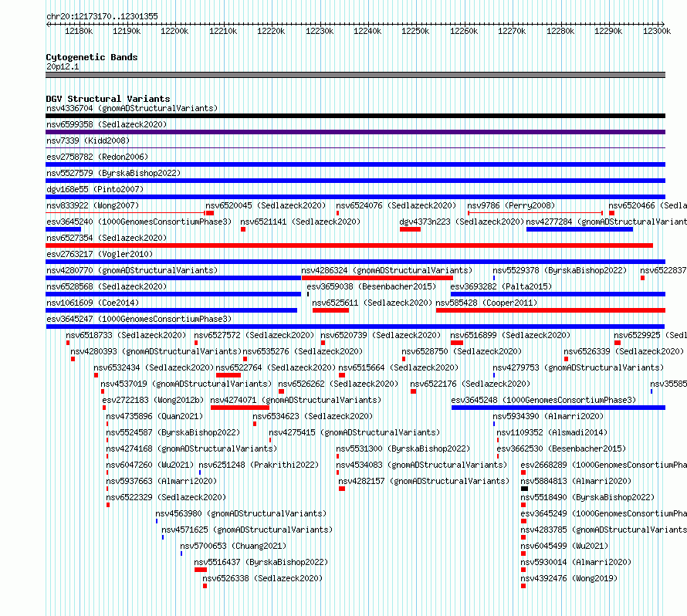Viewport: 687px width, 616px height.
Task: Open the dgv168e55 (Pinto2007) label
Action: (95, 189)
